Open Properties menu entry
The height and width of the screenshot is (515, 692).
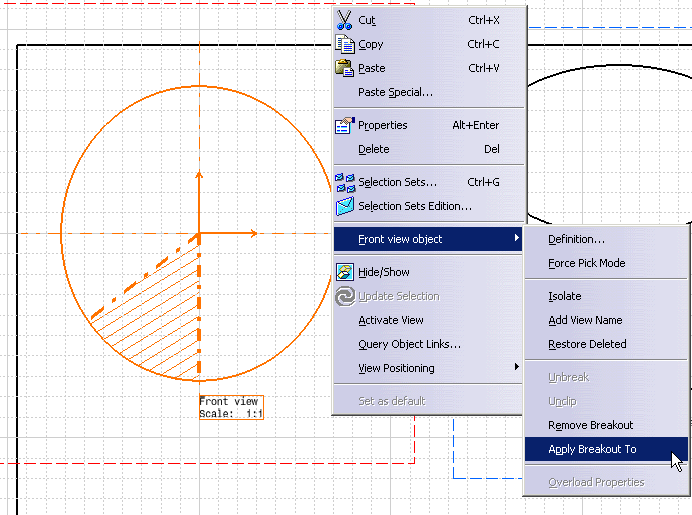(428, 125)
